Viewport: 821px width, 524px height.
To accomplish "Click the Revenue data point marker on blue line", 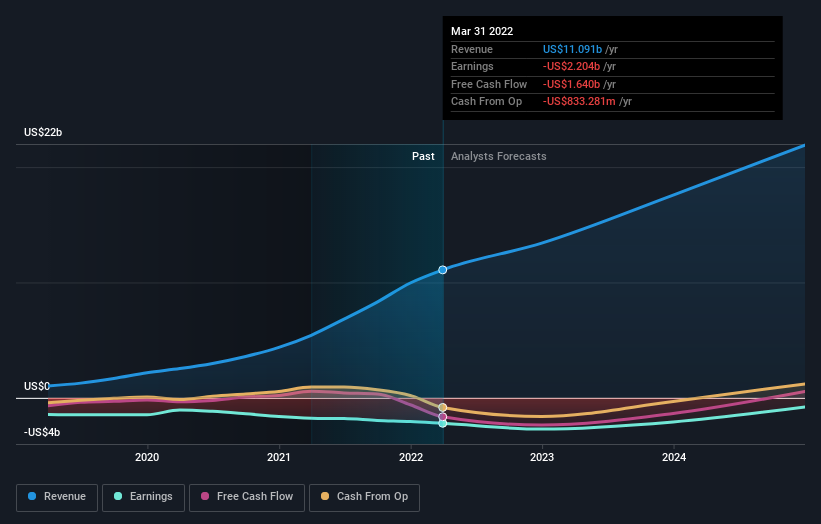I will tap(442, 270).
